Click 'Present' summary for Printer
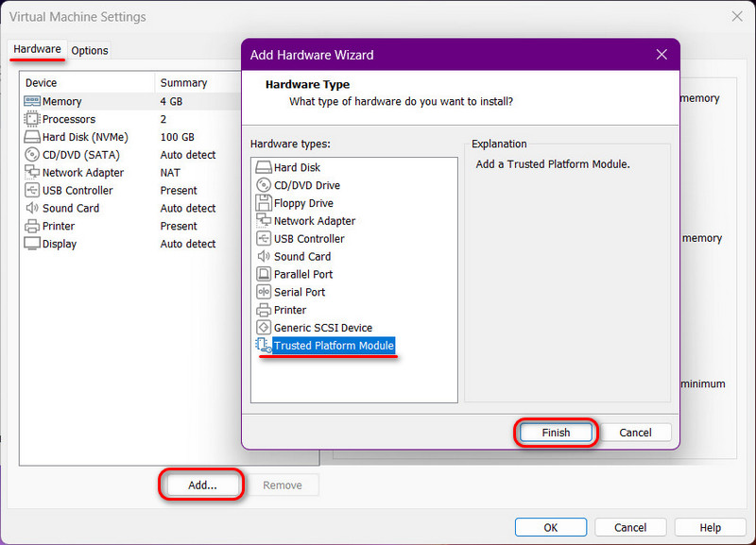 coord(179,226)
